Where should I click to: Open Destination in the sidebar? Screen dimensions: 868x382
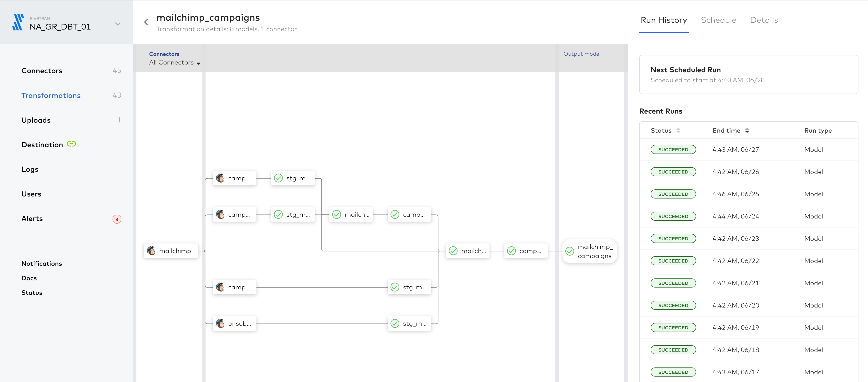[x=42, y=145]
